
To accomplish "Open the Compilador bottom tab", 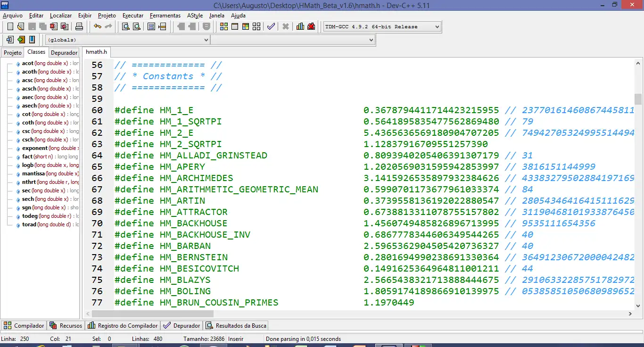I will 24,325.
